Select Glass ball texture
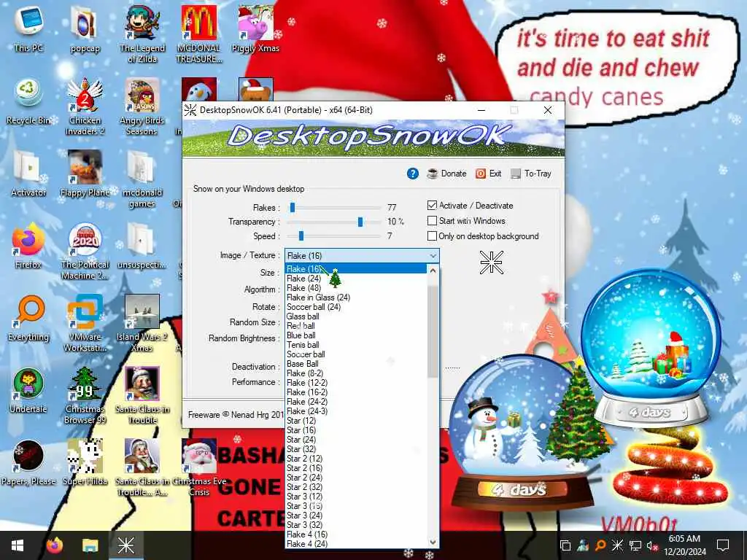747x560 pixels. [x=356, y=316]
